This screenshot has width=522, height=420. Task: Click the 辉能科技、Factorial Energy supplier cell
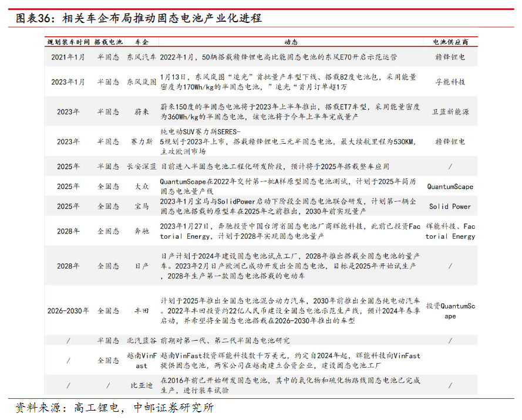coord(450,232)
